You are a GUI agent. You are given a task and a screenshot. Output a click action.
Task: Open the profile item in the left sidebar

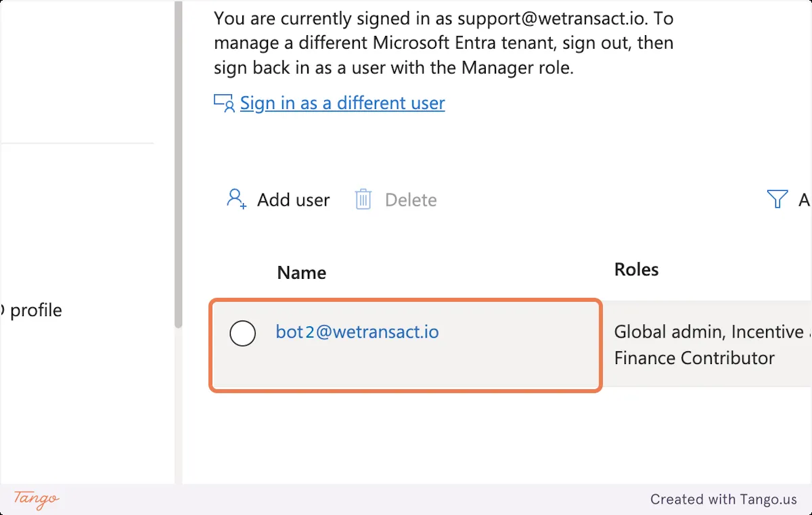point(31,311)
